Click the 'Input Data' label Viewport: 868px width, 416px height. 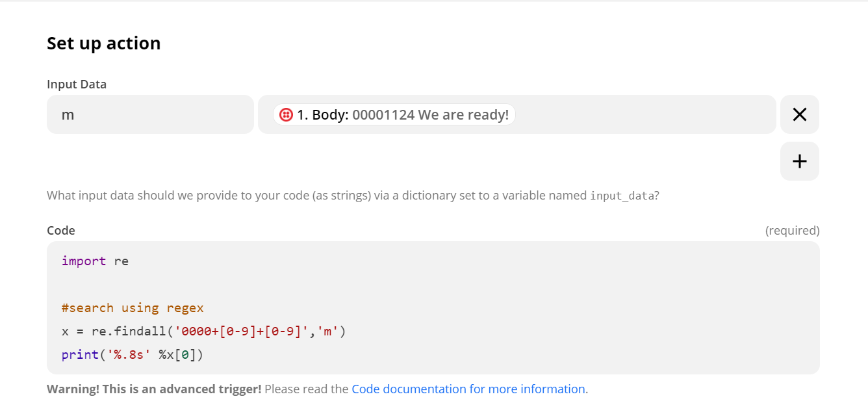[77, 84]
